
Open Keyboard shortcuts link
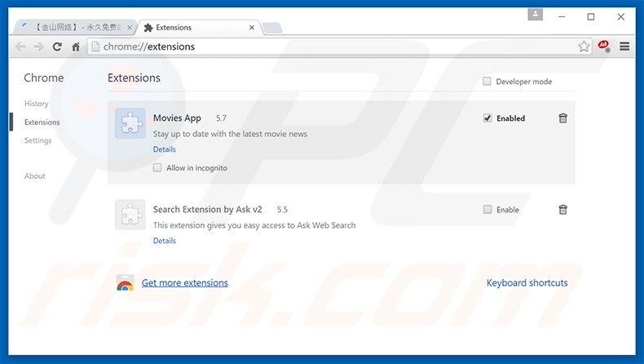coord(527,283)
